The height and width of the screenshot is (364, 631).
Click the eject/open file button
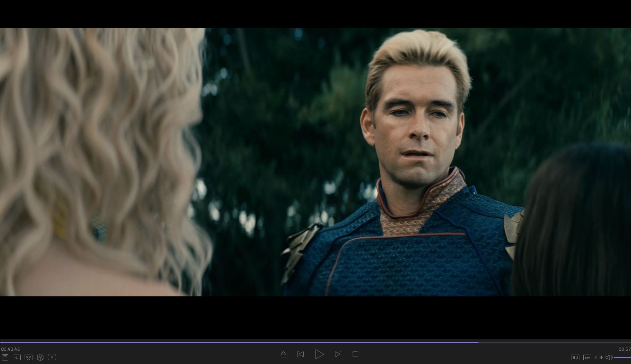(283, 354)
